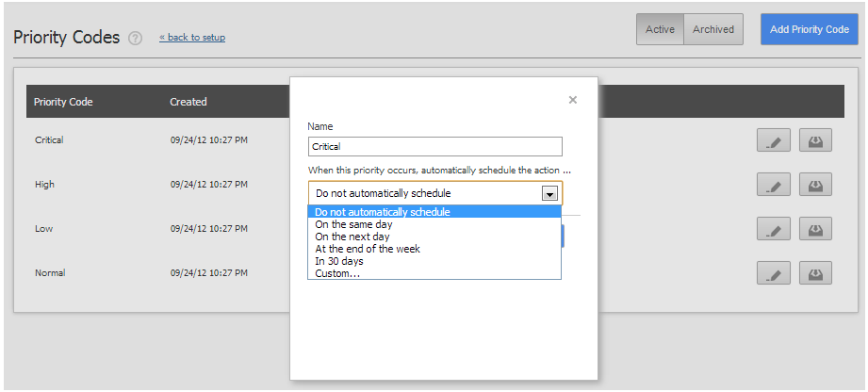Collapse the schedule dropdown using its arrow
The height and width of the screenshot is (392, 868).
(x=549, y=194)
